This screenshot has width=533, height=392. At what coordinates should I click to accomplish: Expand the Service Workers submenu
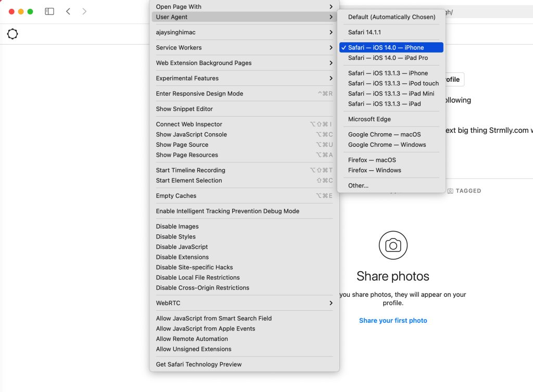point(244,47)
